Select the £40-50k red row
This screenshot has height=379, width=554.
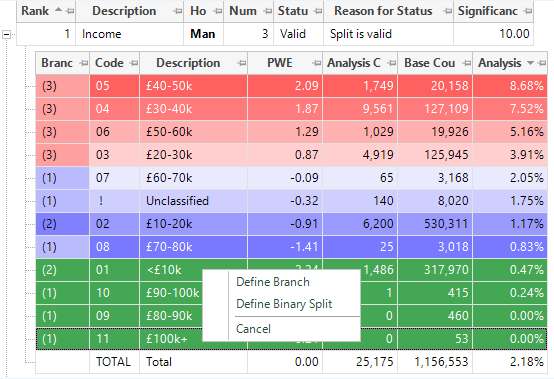tap(291, 86)
